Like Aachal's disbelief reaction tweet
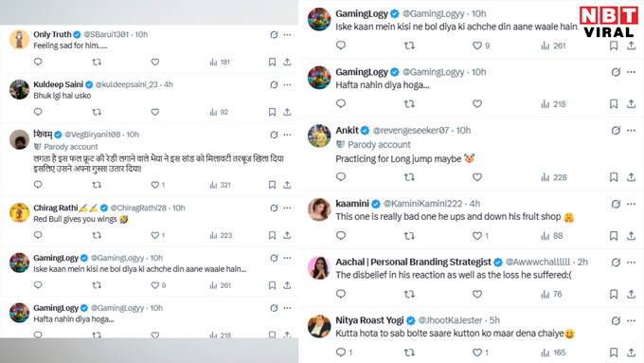 476,294
